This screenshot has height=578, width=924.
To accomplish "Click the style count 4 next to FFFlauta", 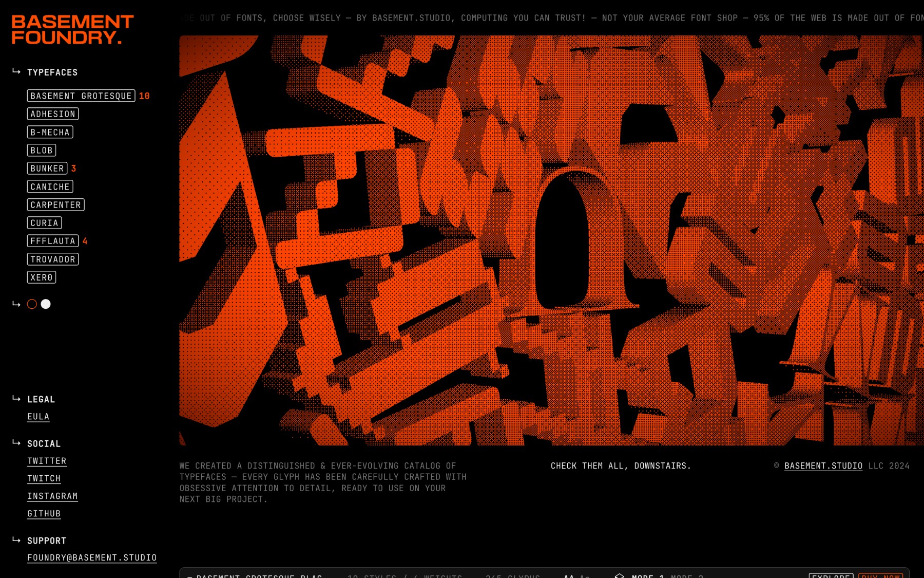I will pos(85,241).
